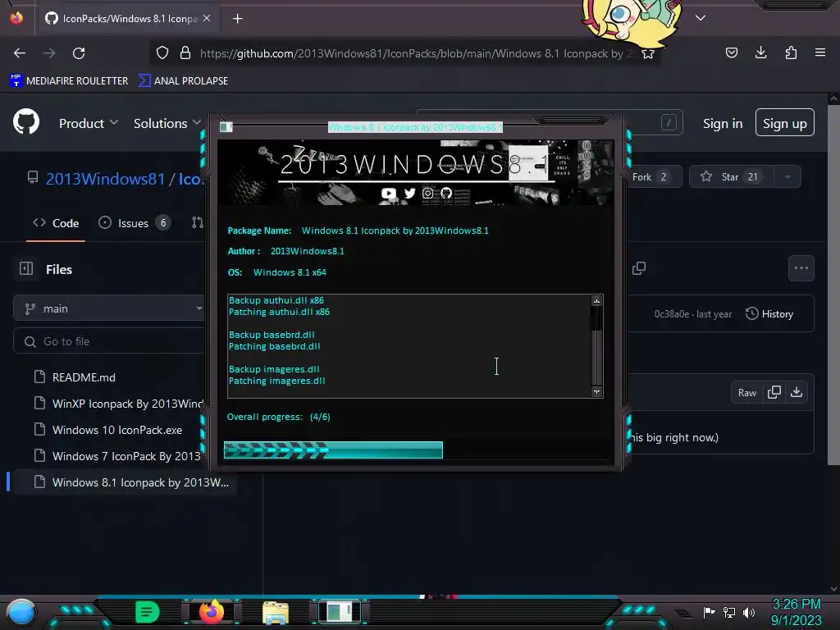Image resolution: width=840 pixels, height=630 pixels.
Task: Open the 2013Windows81 owner link
Action: (x=106, y=178)
